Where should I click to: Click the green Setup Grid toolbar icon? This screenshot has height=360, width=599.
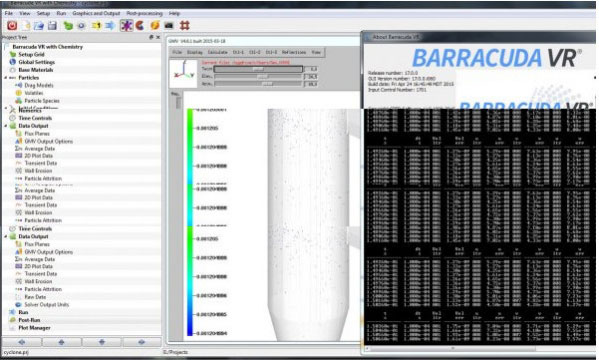coord(68,26)
